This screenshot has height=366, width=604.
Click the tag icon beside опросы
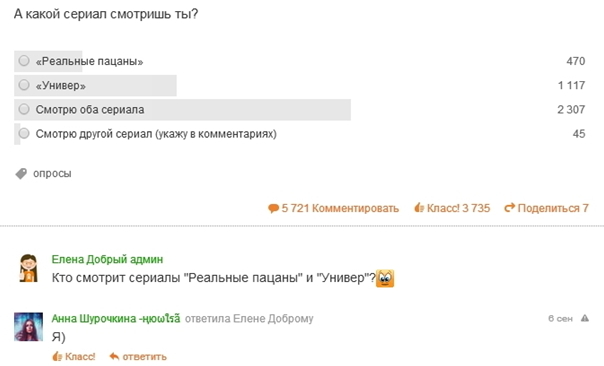pos(21,174)
